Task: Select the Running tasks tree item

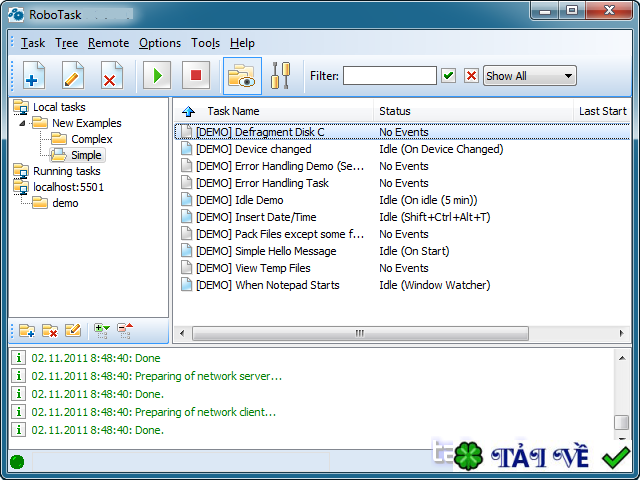Action: click(66, 171)
